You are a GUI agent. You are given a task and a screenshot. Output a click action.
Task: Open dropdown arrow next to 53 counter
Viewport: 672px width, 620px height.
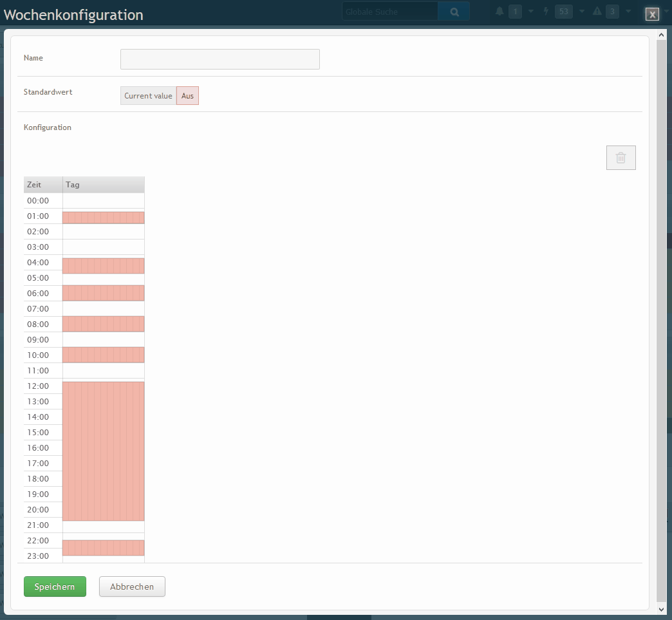coord(582,12)
